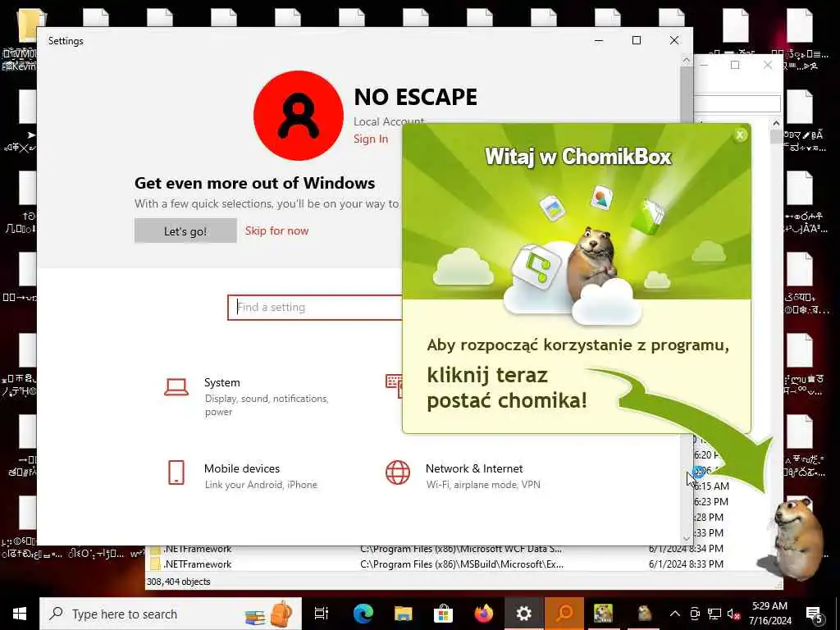Maximize the background search window
Viewport: 840px width, 630px height.
tap(735, 65)
